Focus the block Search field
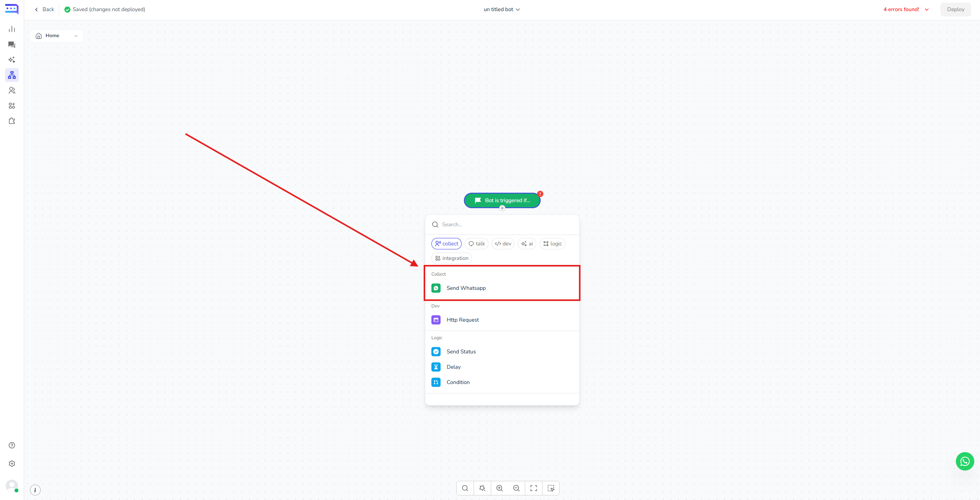Image resolution: width=980 pixels, height=500 pixels. tap(502, 224)
